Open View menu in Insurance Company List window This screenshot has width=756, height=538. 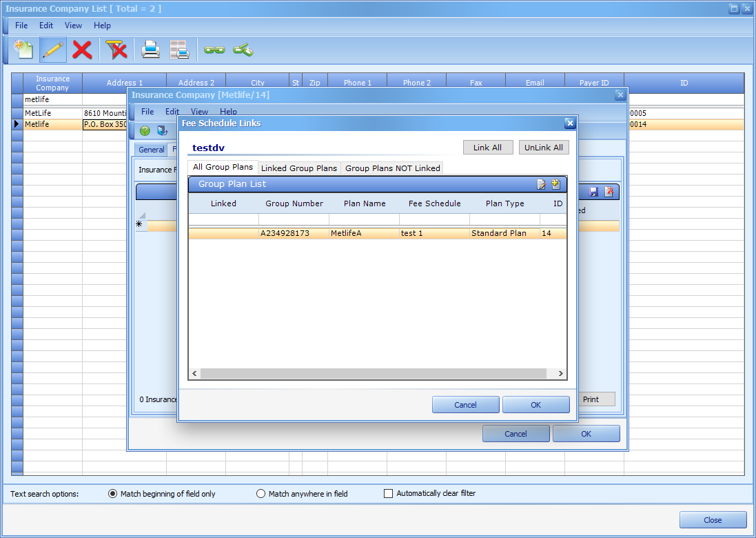73,26
